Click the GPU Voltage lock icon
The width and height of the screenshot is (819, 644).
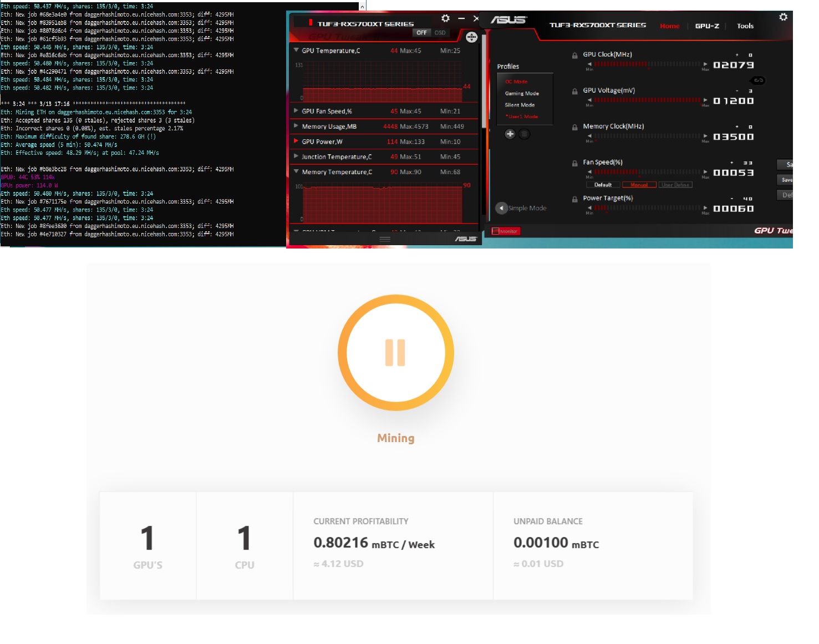coord(575,92)
